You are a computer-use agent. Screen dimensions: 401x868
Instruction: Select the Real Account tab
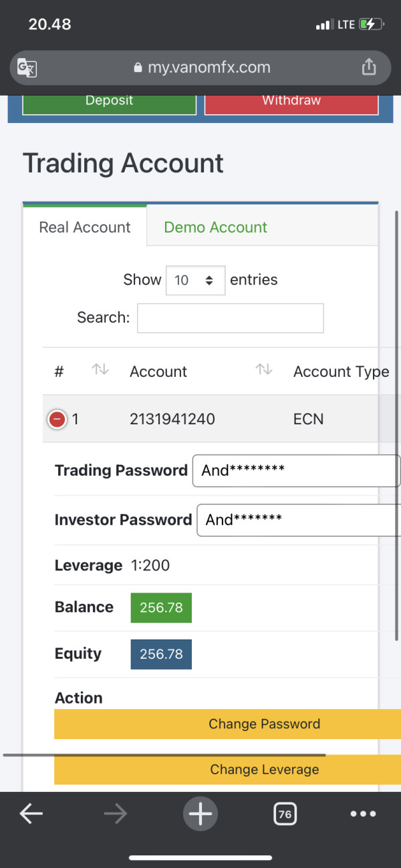click(x=85, y=227)
